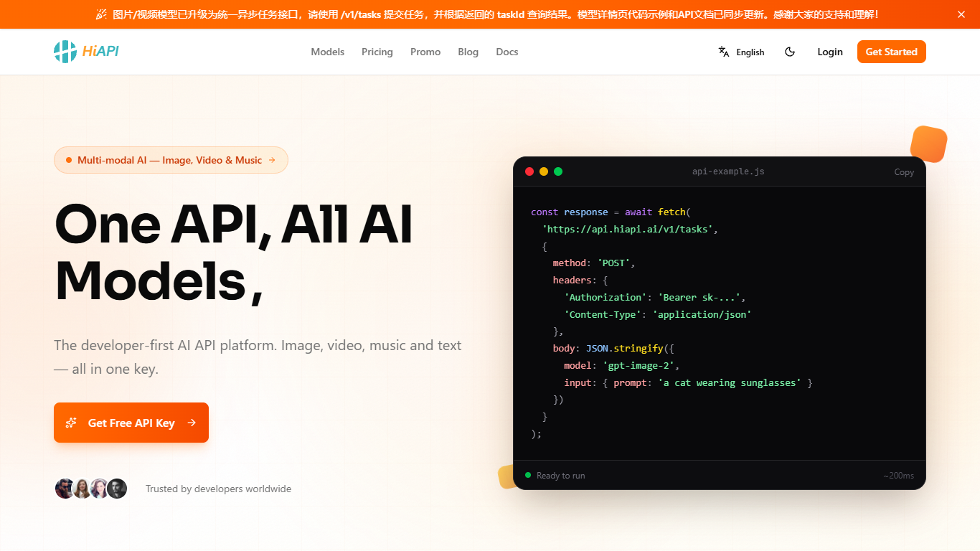
Task: Click the Ready to run status text
Action: point(561,476)
